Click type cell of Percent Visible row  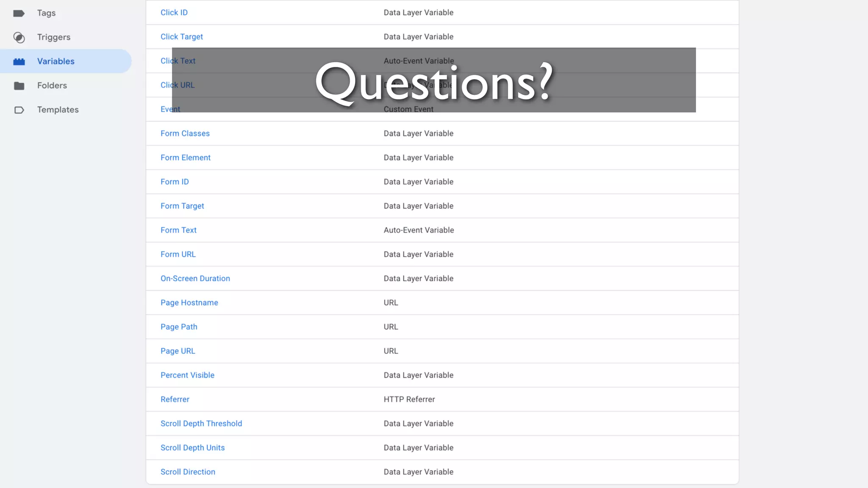point(419,374)
